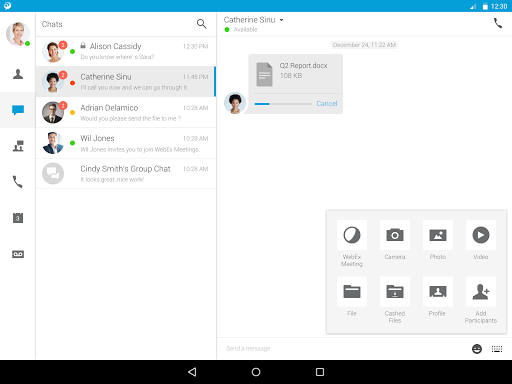The width and height of the screenshot is (512, 384).
Task: Tap Adrian Delamico's avatar
Action: [53, 113]
